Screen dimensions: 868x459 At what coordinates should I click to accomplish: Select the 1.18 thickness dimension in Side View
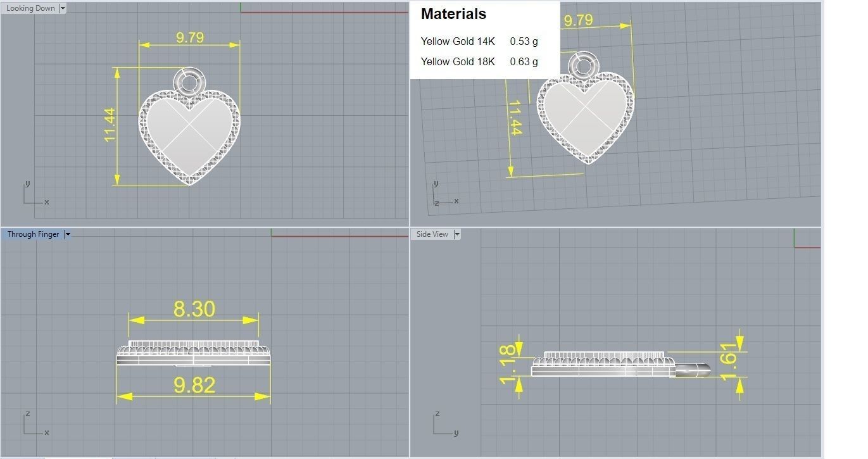pyautogui.click(x=507, y=364)
